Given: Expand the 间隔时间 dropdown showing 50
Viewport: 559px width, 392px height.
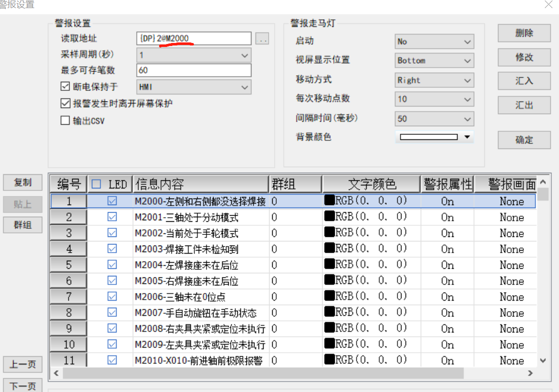Looking at the screenshot, I should 434,119.
